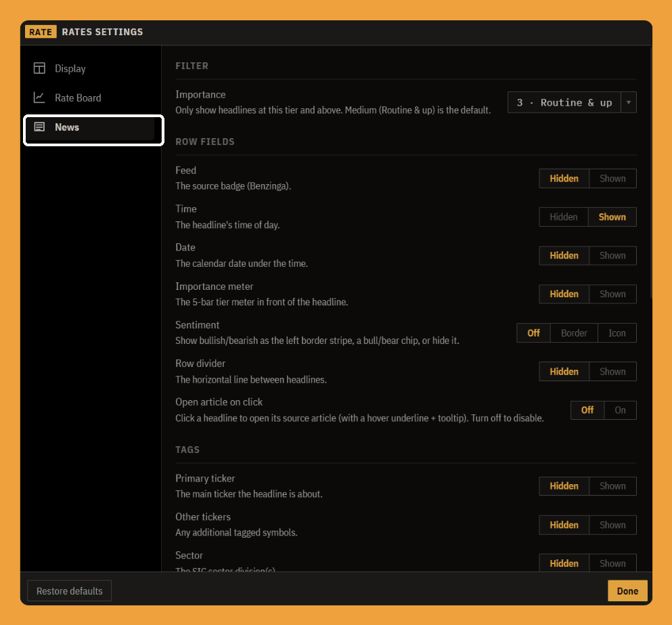Screen dimensions: 672x625
Task: Click the Display layout icon in sidebar
Action: (x=39, y=68)
